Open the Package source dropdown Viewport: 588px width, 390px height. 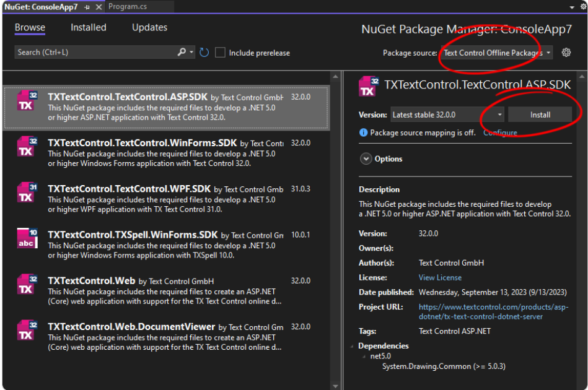496,53
